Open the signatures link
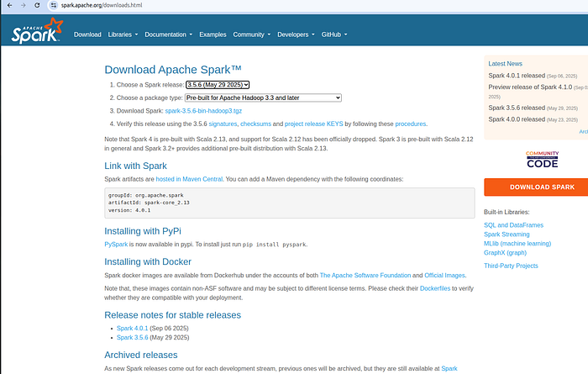Image resolution: width=588 pixels, height=374 pixels. [x=223, y=124]
